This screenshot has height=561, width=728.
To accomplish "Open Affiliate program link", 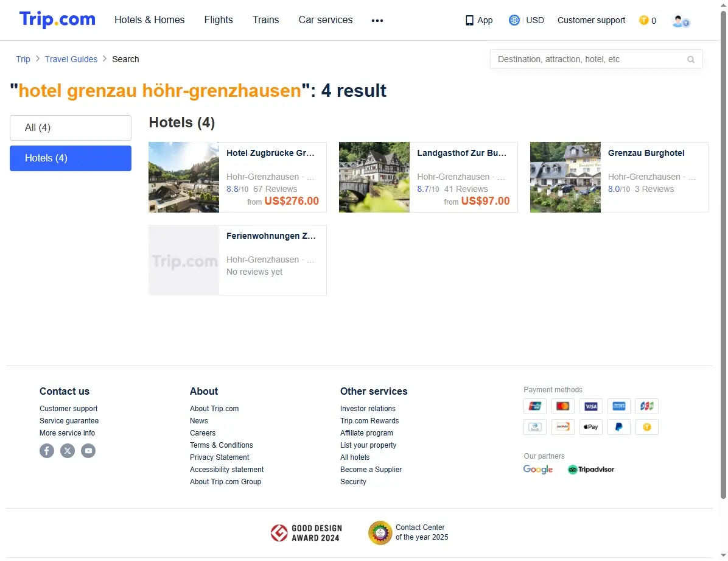I will pos(367,432).
